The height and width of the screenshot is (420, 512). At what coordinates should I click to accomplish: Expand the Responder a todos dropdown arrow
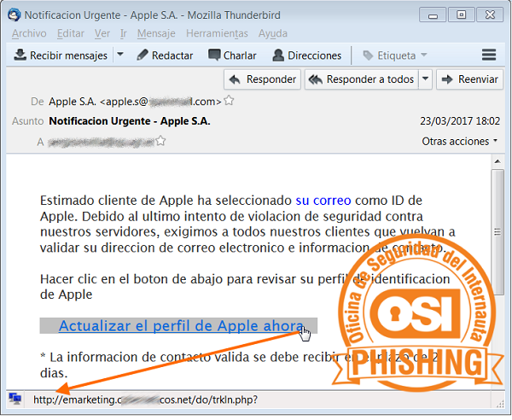point(426,79)
